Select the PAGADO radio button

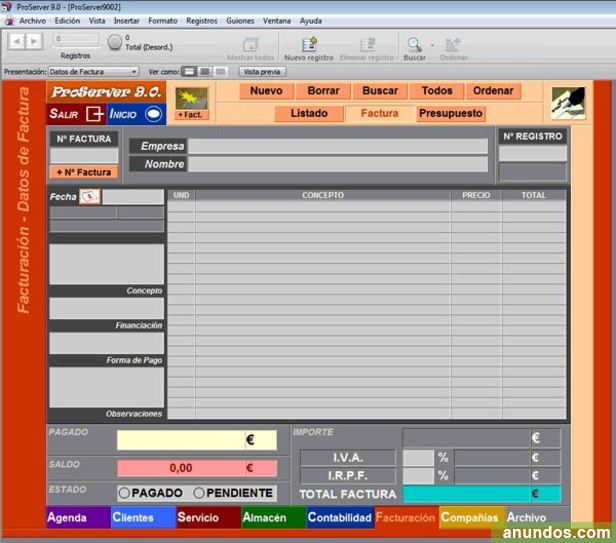click(x=124, y=493)
